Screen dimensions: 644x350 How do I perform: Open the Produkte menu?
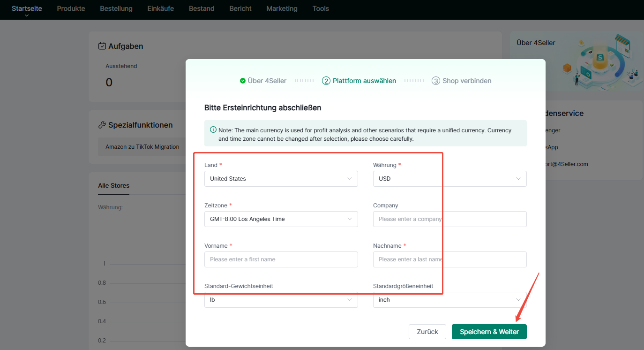tap(71, 8)
